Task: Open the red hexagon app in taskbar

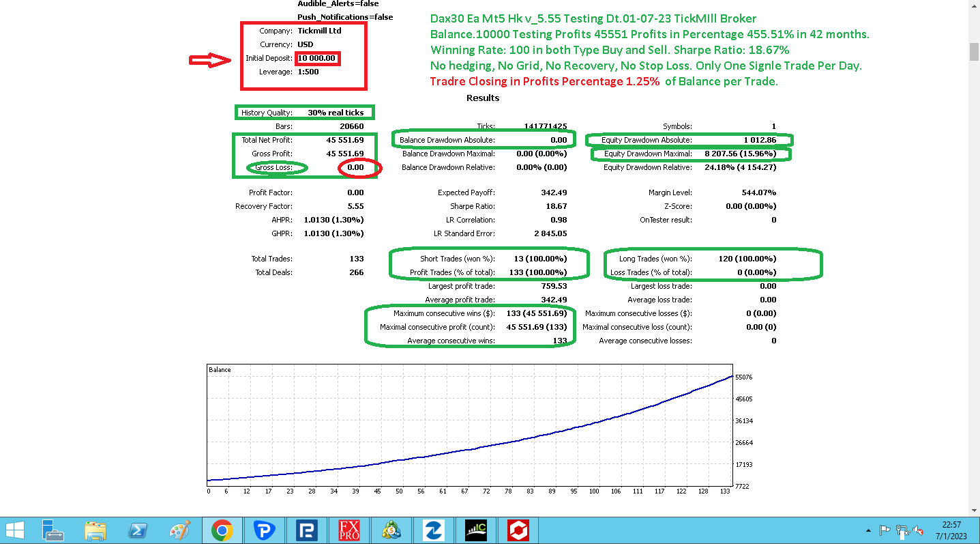Action: tap(518, 530)
